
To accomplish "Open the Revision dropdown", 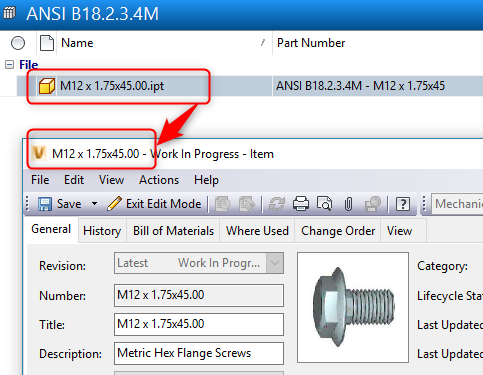I will [275, 263].
